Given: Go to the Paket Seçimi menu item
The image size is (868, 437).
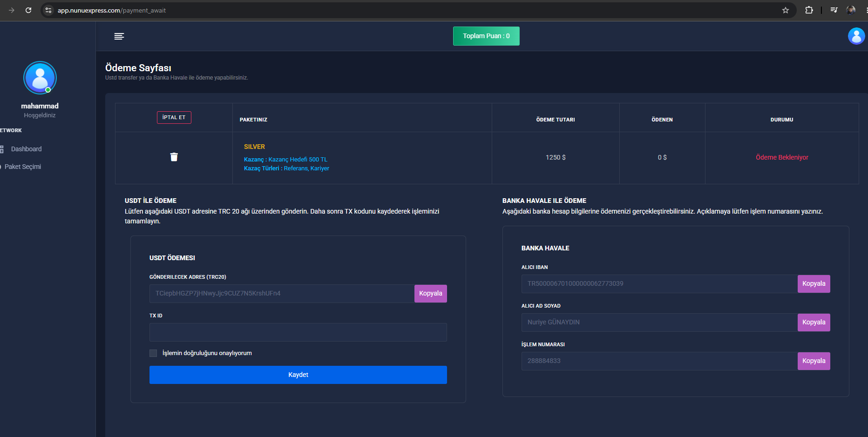Looking at the screenshot, I should [23, 167].
